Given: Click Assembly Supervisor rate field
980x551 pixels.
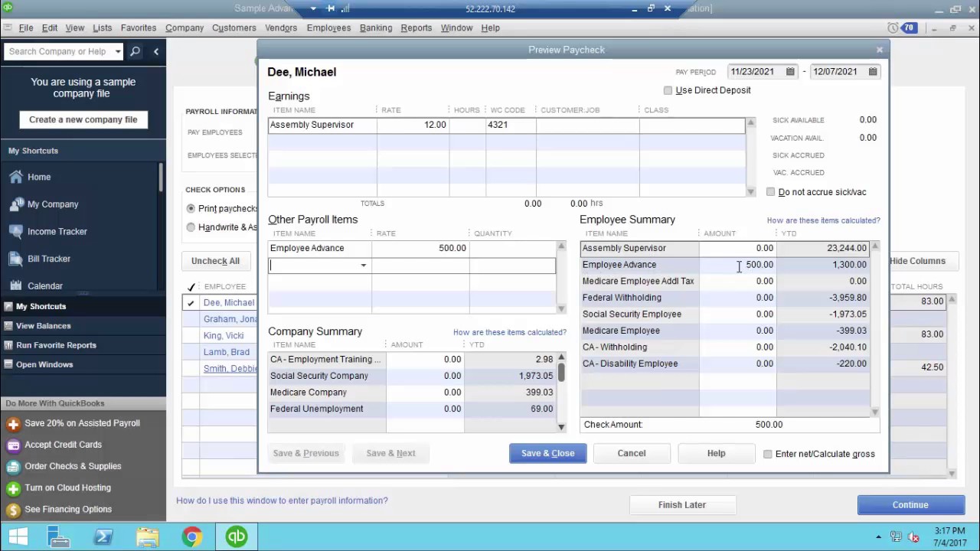Looking at the screenshot, I should click(413, 125).
